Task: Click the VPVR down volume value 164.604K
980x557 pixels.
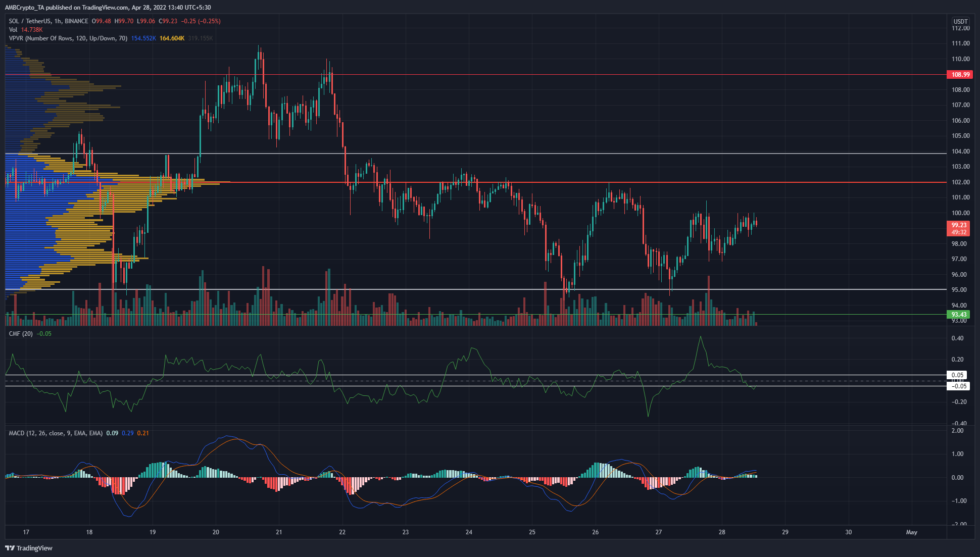Action: (172, 38)
